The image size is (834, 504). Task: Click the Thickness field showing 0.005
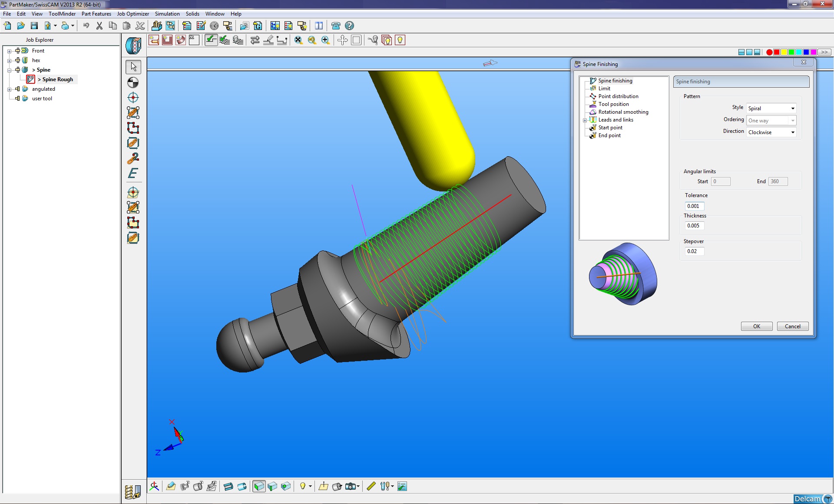pos(695,226)
